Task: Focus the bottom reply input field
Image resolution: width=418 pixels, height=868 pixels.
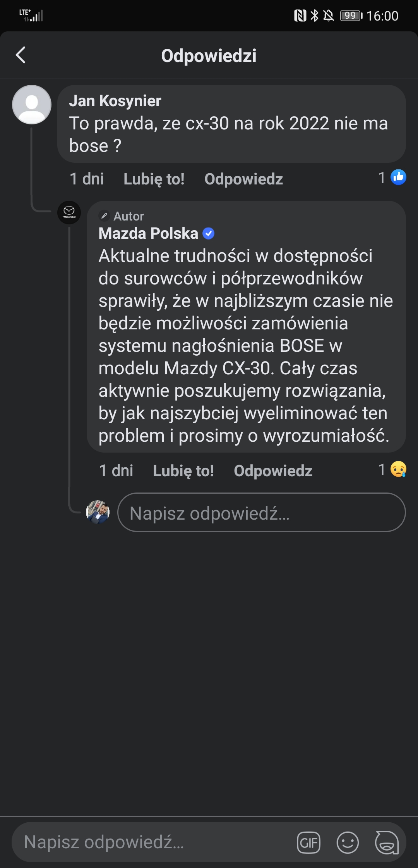Action: point(155,842)
